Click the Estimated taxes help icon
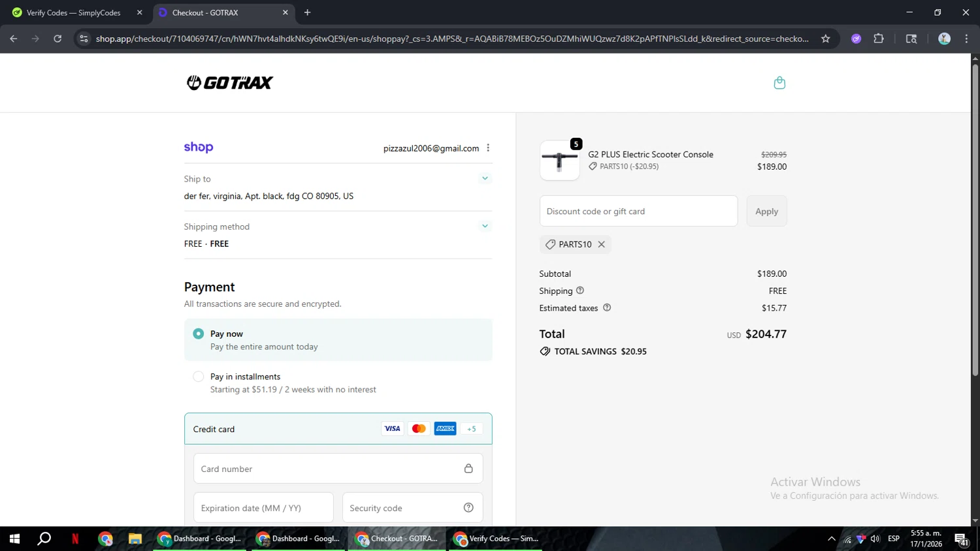Viewport: 980px width, 551px height. tap(607, 307)
